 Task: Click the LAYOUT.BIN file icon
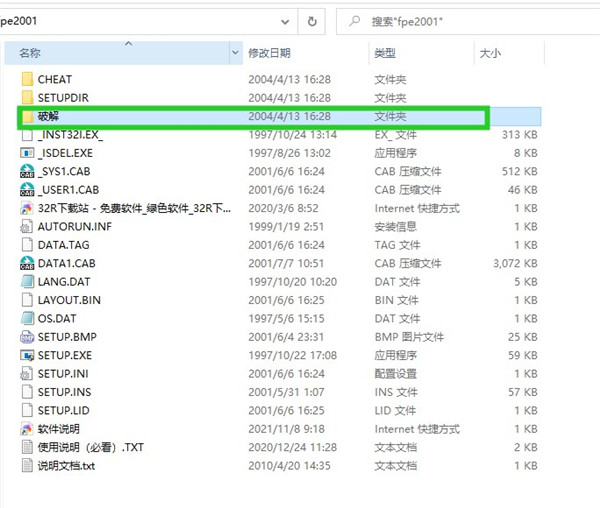[x=27, y=300]
